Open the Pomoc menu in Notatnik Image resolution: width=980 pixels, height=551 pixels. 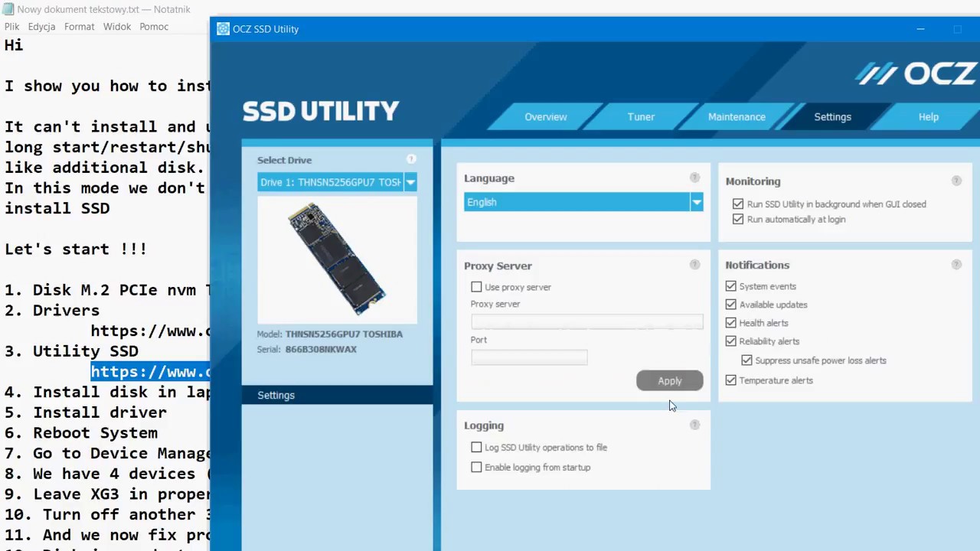click(x=154, y=26)
